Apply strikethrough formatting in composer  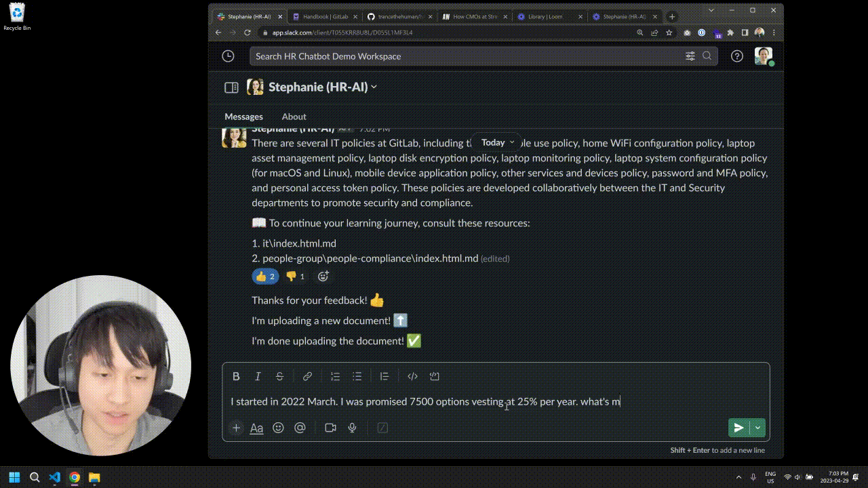(x=279, y=376)
